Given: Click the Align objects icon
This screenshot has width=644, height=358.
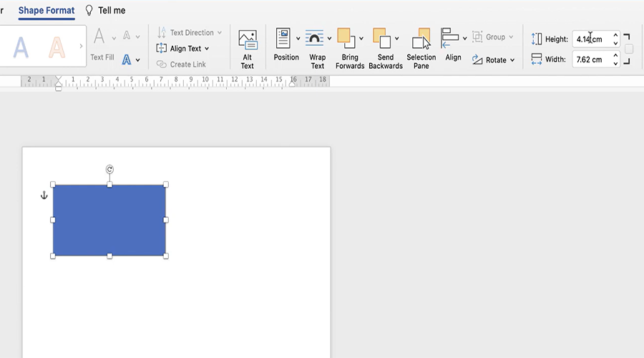Looking at the screenshot, I should click(x=449, y=39).
